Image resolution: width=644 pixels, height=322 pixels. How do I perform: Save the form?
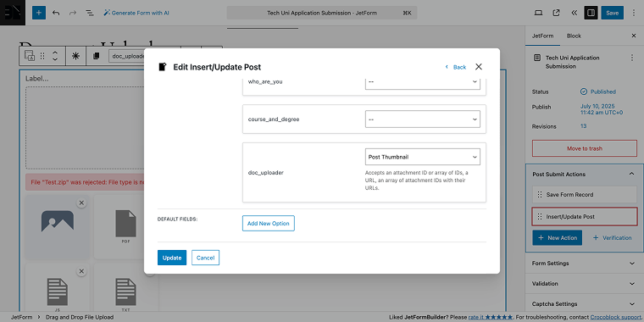click(x=612, y=13)
